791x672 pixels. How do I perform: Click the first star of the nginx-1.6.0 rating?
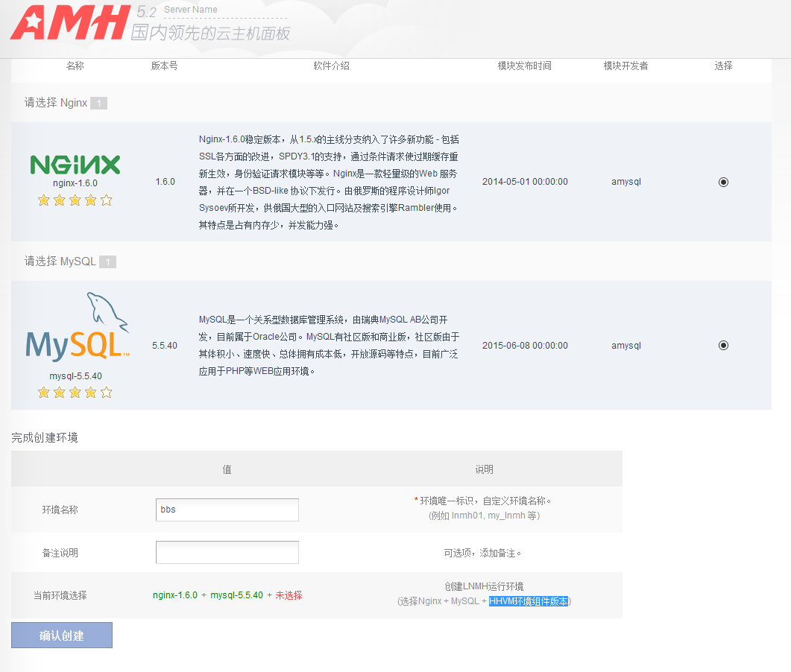click(43, 200)
